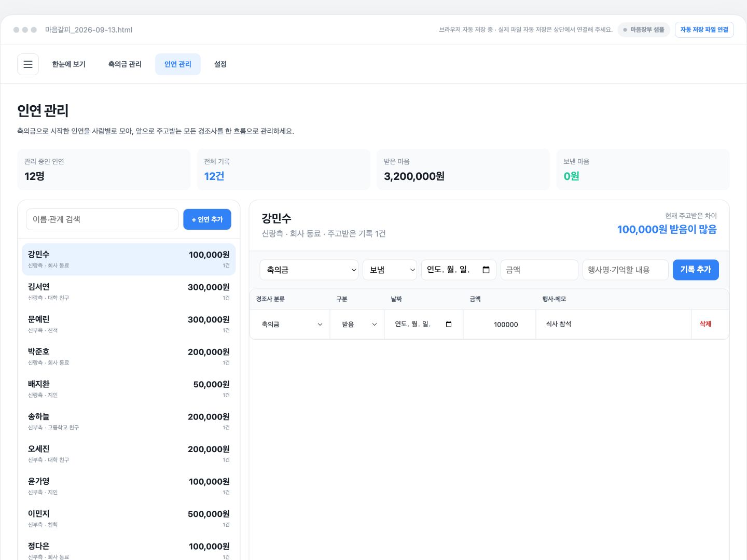
Task: Select 오세진 in the contact list
Action: [129, 454]
